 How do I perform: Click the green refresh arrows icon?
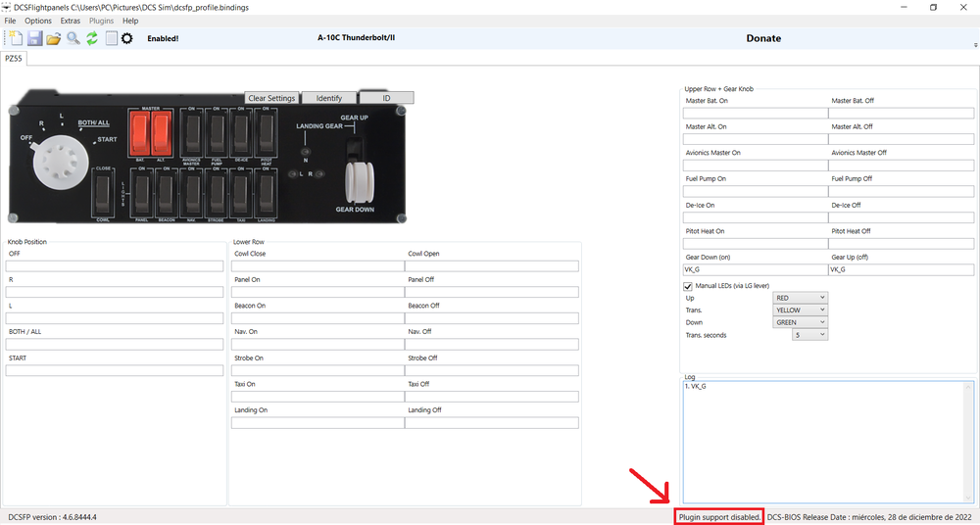[92, 38]
